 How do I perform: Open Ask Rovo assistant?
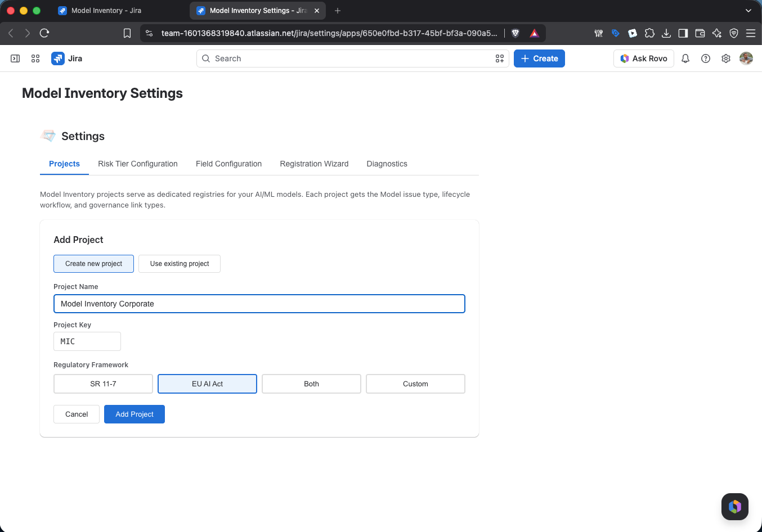coord(644,58)
